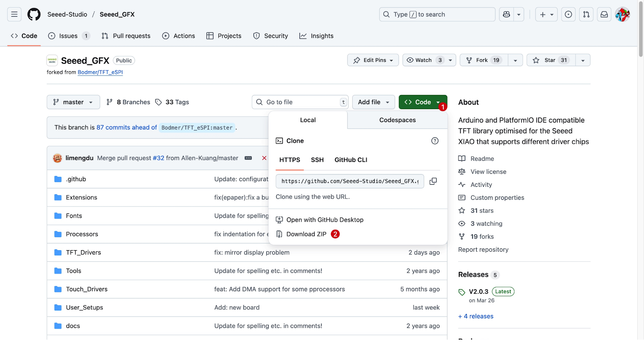
Task: Star the Seeed_GFX repository
Action: [x=551, y=60]
